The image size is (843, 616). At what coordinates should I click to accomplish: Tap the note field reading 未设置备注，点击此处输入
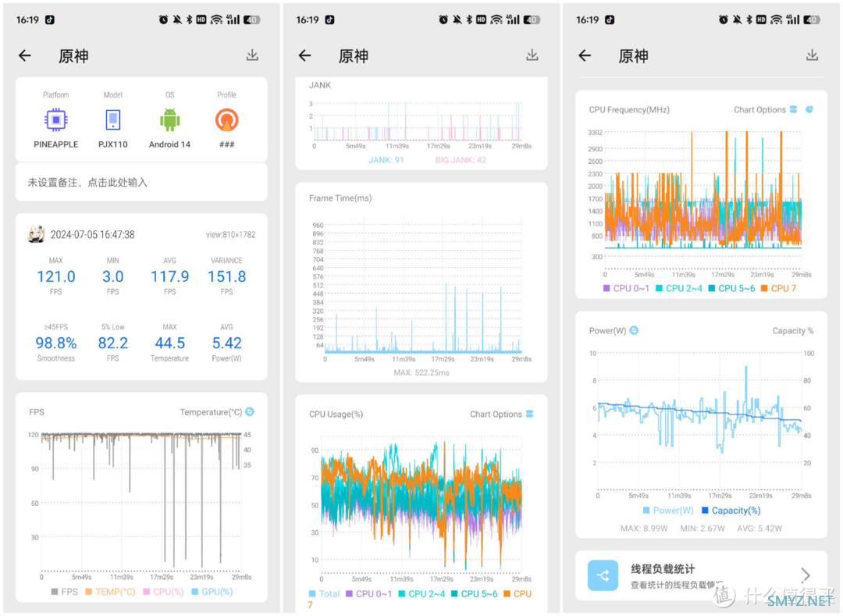tap(141, 183)
